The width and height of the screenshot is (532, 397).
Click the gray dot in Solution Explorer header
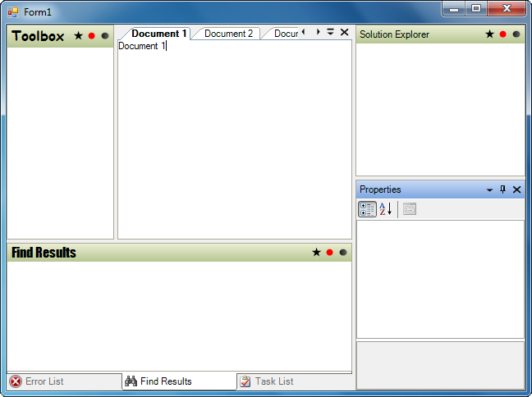(516, 34)
